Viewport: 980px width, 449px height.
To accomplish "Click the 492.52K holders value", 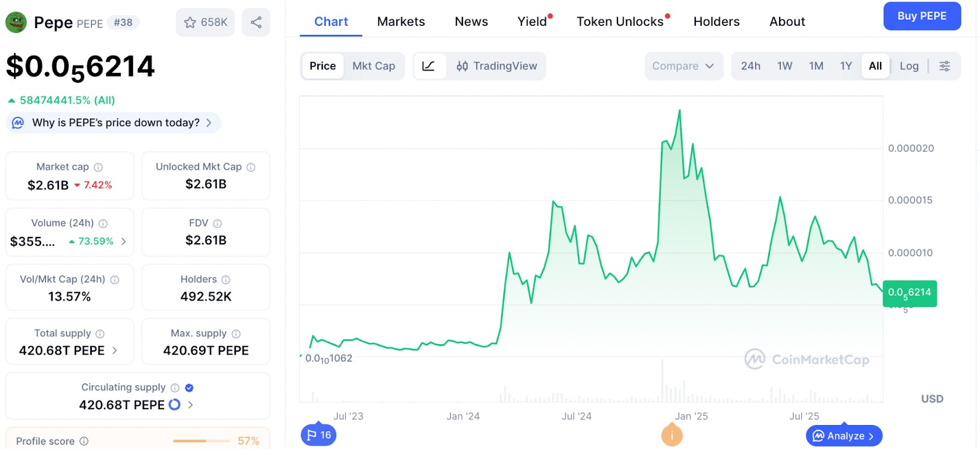I will click(x=206, y=296).
